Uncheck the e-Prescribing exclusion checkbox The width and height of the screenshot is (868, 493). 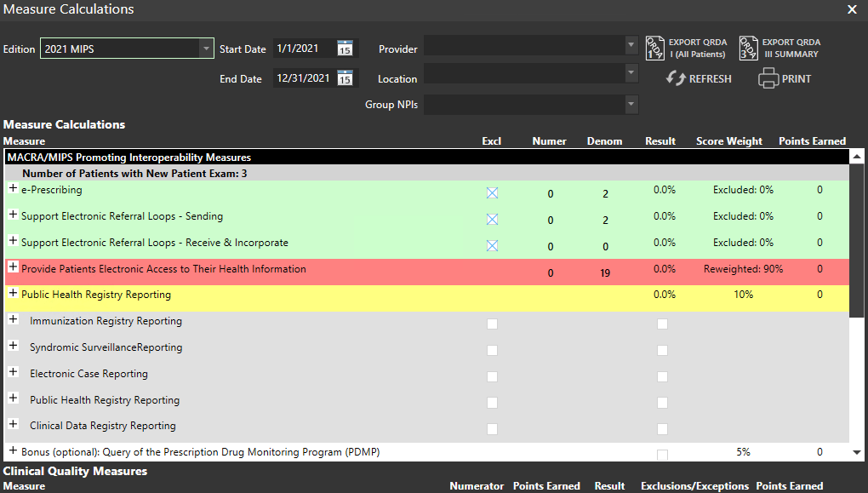click(x=492, y=192)
